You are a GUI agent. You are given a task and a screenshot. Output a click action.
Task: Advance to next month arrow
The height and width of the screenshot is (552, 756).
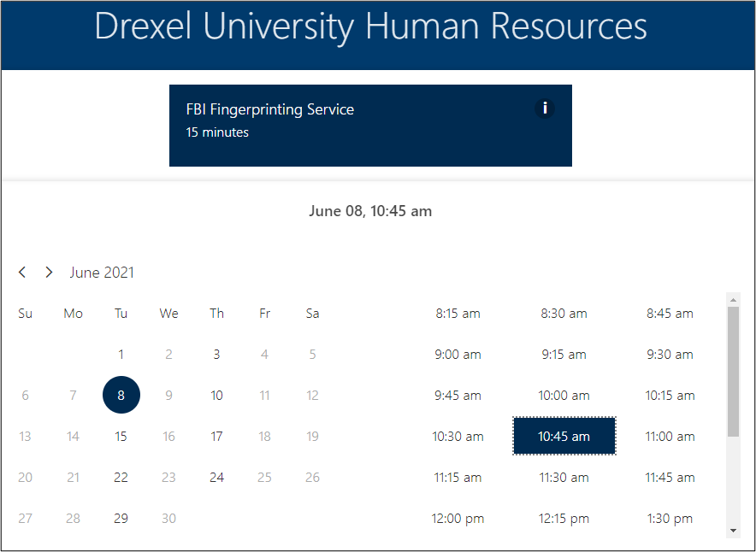click(x=49, y=273)
